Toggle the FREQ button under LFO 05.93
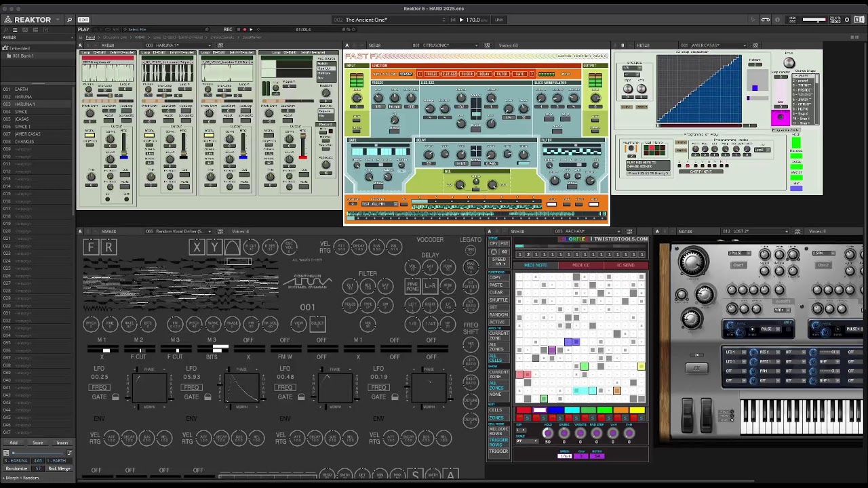The image size is (868, 488). pos(191,388)
